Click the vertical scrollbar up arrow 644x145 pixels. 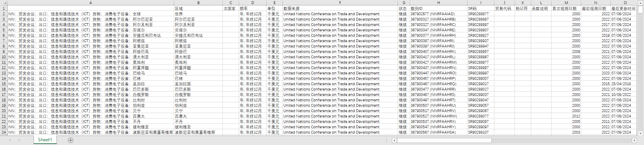[640, 3]
